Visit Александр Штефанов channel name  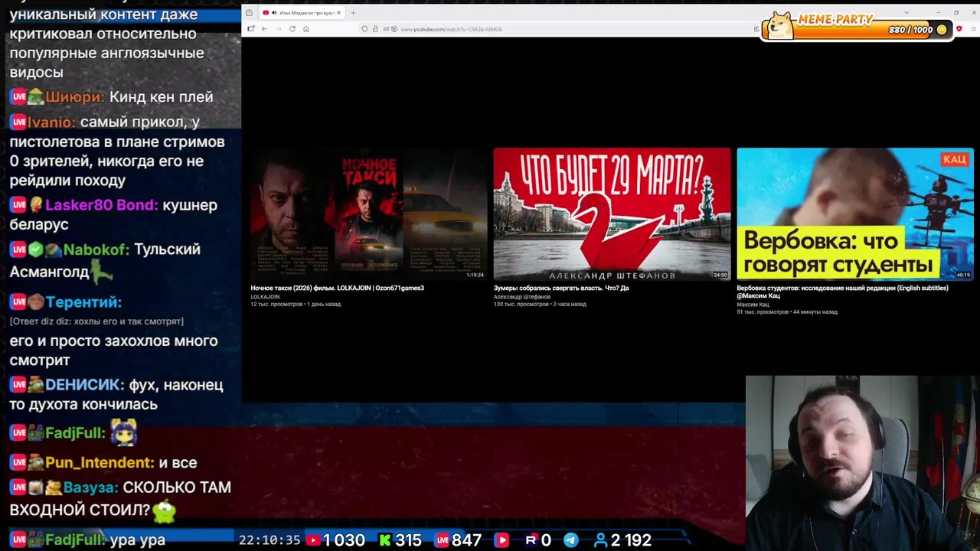(x=522, y=296)
